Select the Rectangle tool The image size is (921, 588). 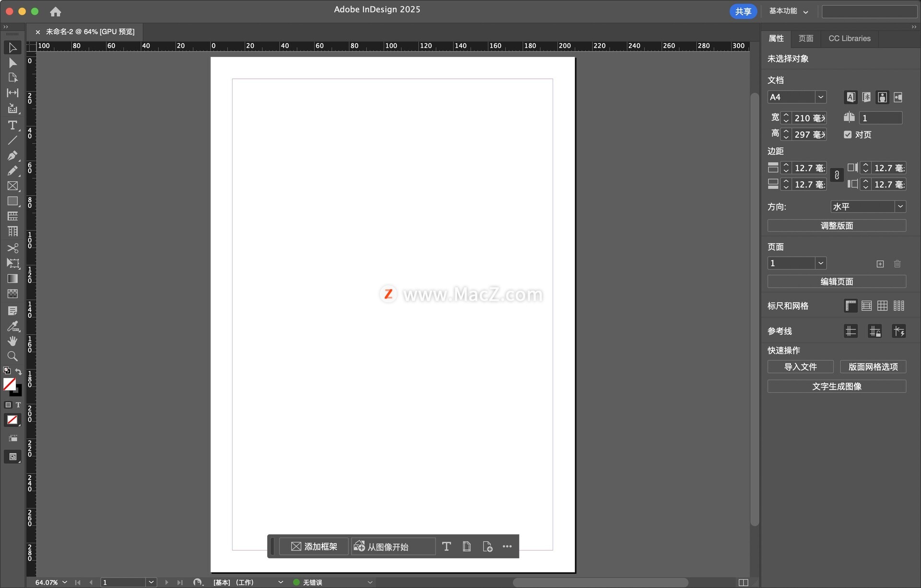point(12,201)
